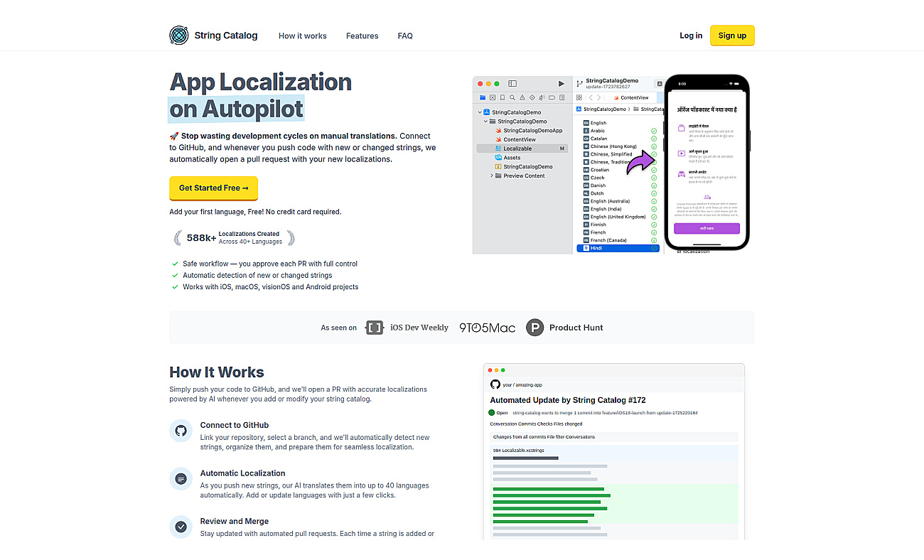Click the Review and Merge checkmark icon
The height and width of the screenshot is (560, 924).
181,527
